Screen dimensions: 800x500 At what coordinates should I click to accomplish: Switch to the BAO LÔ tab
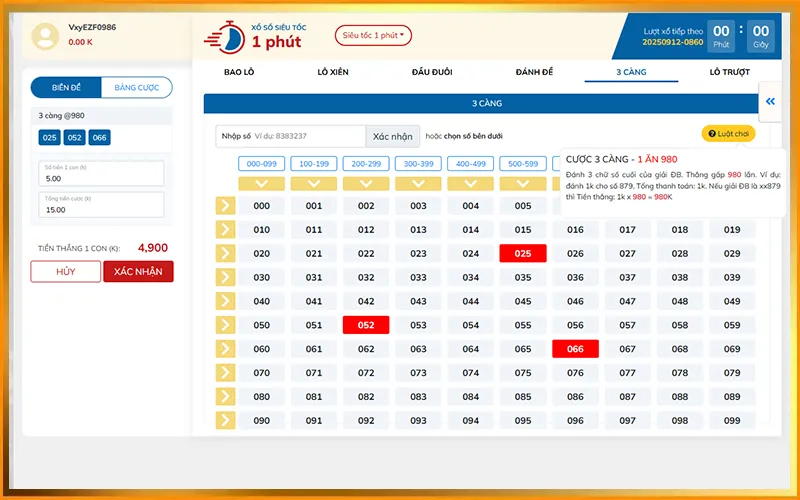pos(239,72)
